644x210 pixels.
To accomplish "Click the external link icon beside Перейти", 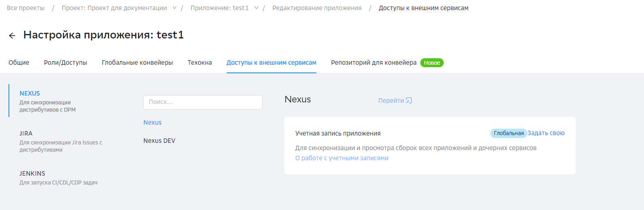I will [409, 100].
